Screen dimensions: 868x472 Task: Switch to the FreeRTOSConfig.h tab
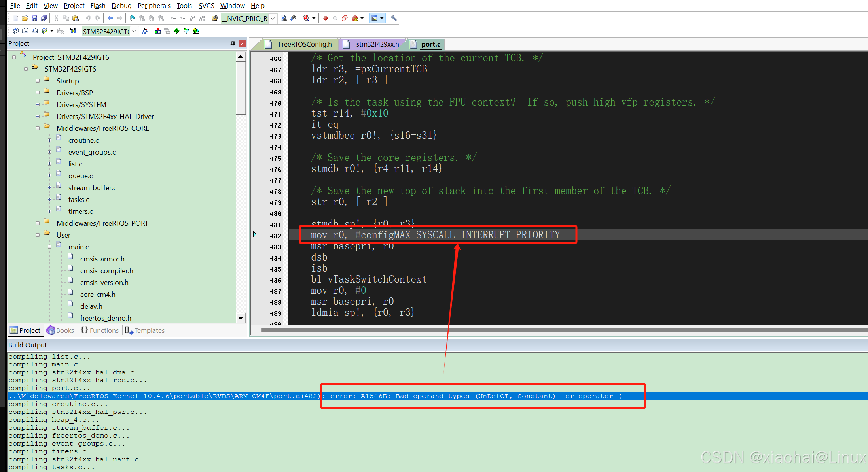coord(304,44)
